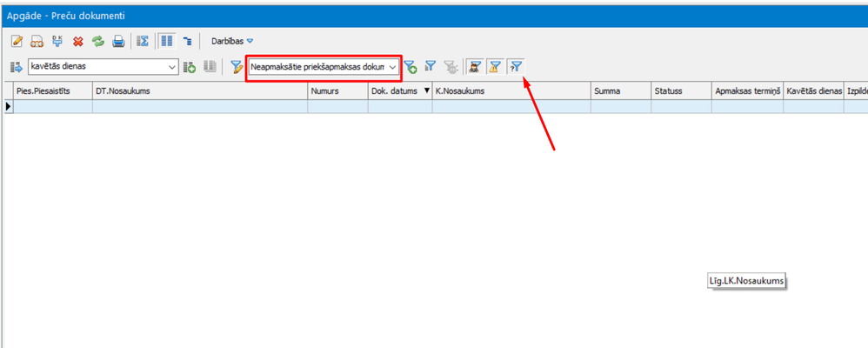This screenshot has height=348, width=868.
Task: Click the greyed-out copy view icon
Action: (x=210, y=68)
